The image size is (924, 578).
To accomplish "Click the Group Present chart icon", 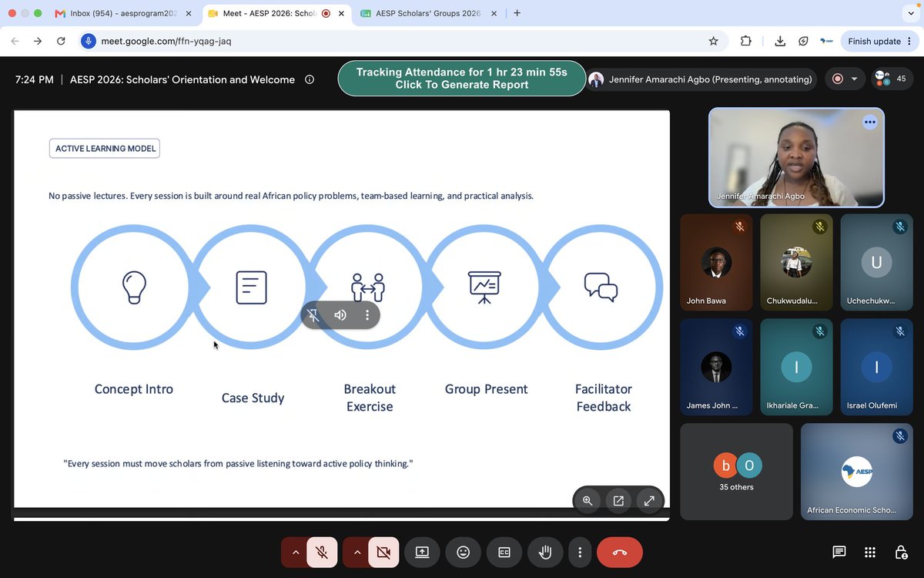I will [485, 287].
